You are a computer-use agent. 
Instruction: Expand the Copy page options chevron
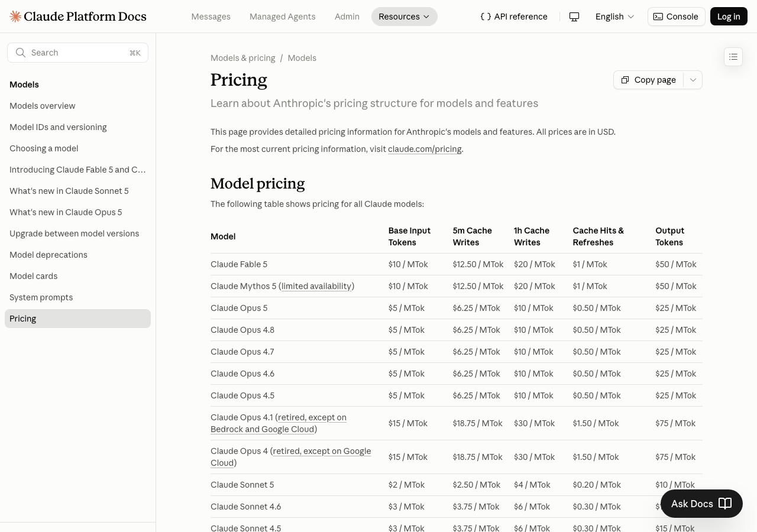click(x=693, y=80)
